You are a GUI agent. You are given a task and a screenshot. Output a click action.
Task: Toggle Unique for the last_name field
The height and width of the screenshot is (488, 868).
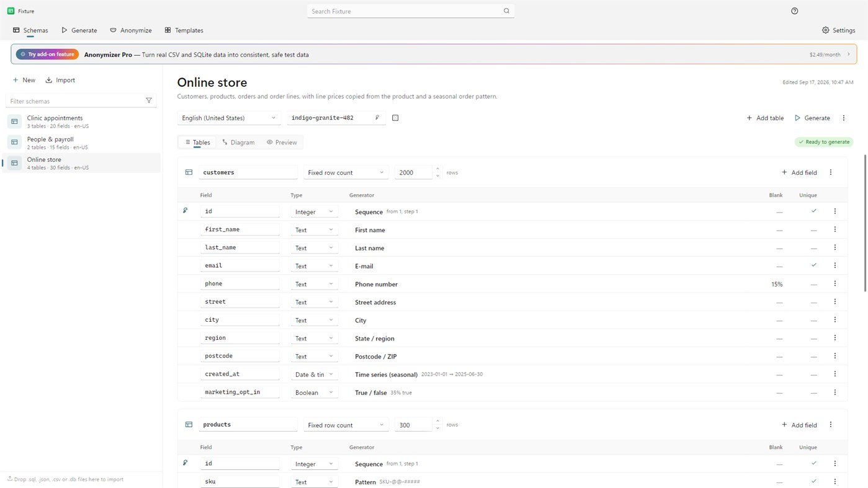[x=814, y=248]
